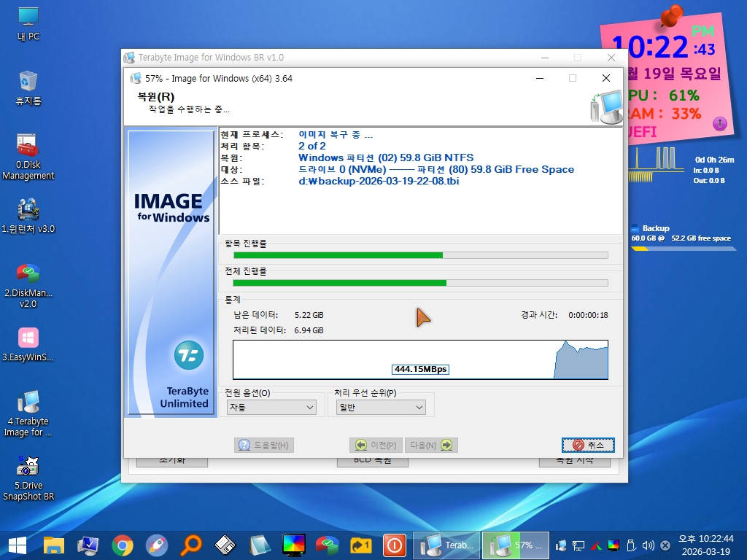Open the monitor checkmark taskbar icon
This screenshot has height=560, width=747.
88,545
